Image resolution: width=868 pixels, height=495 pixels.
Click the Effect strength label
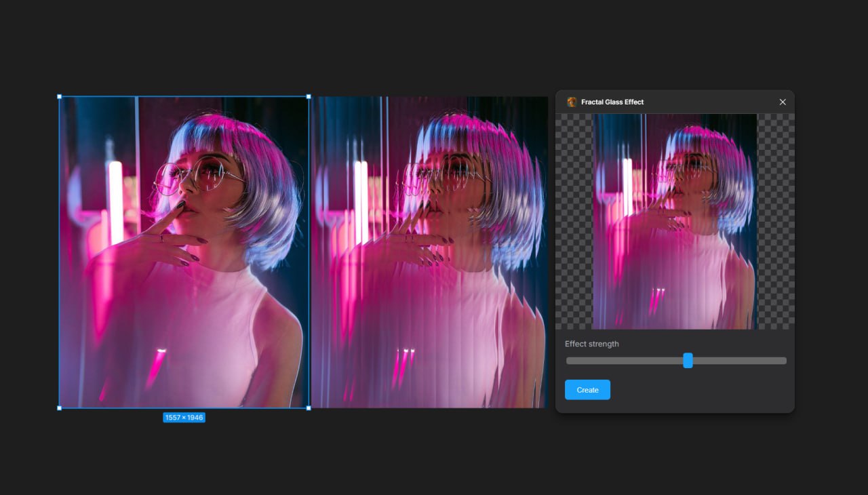click(592, 344)
